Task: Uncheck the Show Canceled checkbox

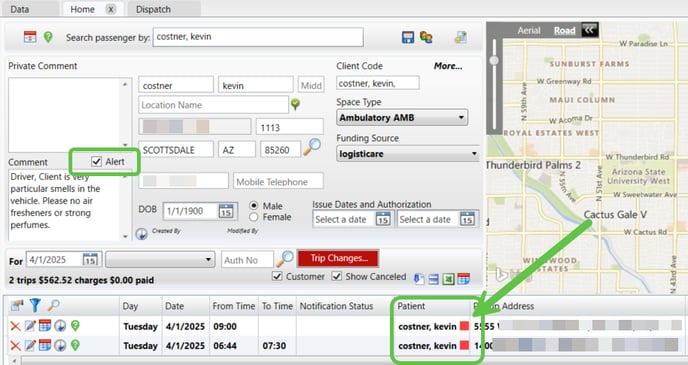Action: click(337, 276)
